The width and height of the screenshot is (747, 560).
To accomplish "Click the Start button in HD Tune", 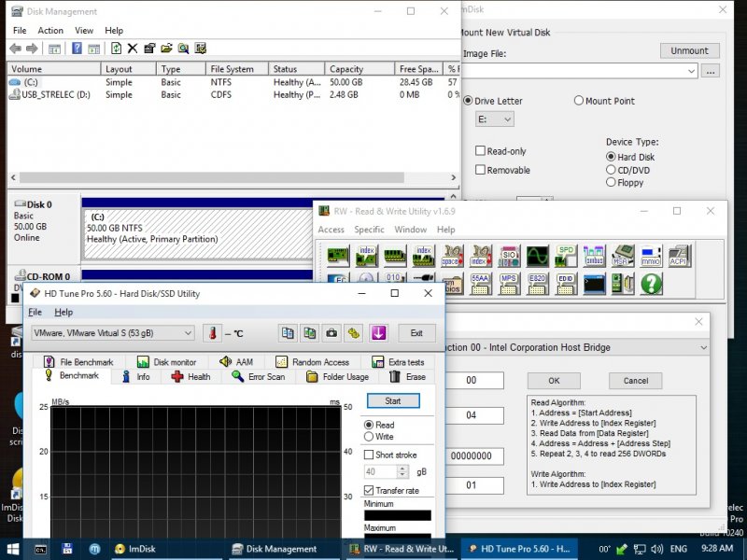I will 393,401.
